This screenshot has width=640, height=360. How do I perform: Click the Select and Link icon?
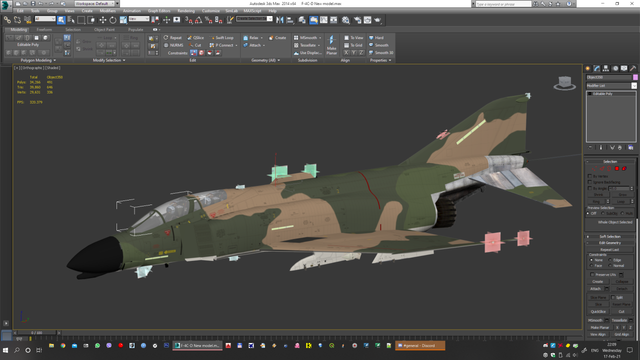point(7,20)
